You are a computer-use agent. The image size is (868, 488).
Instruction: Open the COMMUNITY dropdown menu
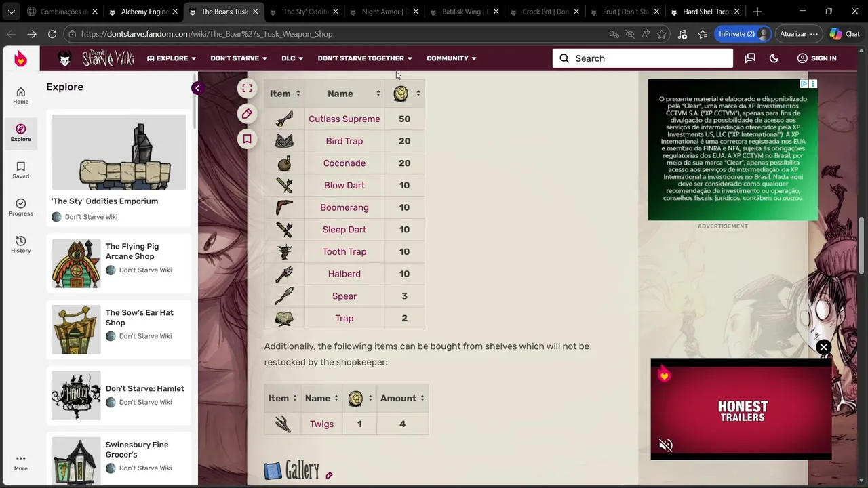(451, 58)
